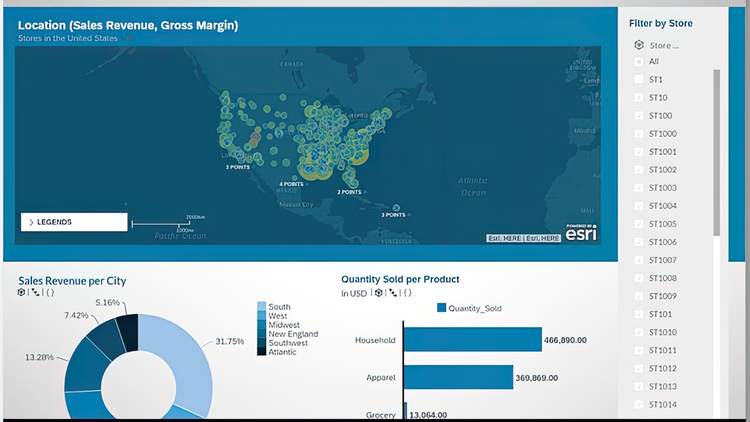The height and width of the screenshot is (422, 750).
Task: Toggle the ST1012 store checkbox
Action: (639, 368)
